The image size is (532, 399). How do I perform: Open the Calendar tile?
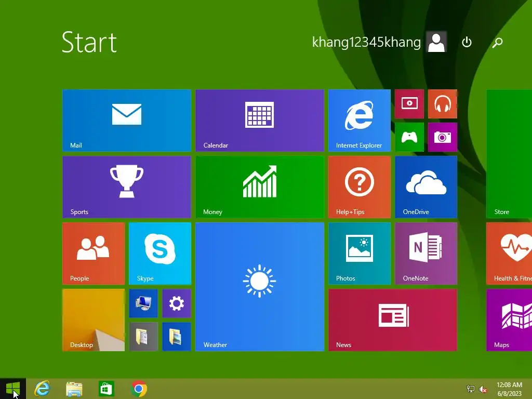[x=260, y=121]
